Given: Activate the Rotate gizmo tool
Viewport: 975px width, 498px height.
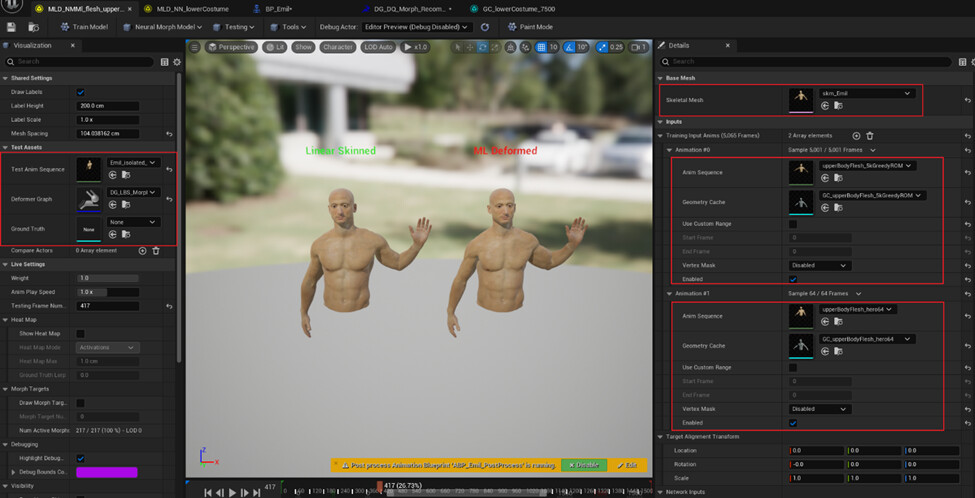Looking at the screenshot, I should coord(482,47).
